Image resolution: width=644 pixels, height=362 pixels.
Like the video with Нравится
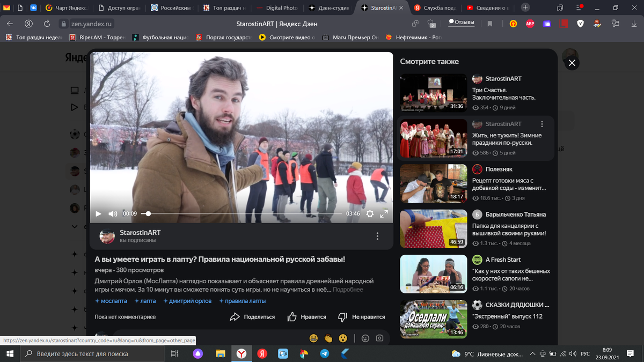(x=307, y=317)
